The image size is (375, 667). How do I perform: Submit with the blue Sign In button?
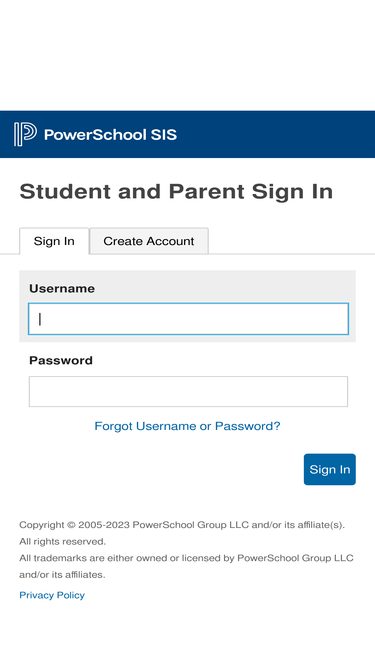330,469
